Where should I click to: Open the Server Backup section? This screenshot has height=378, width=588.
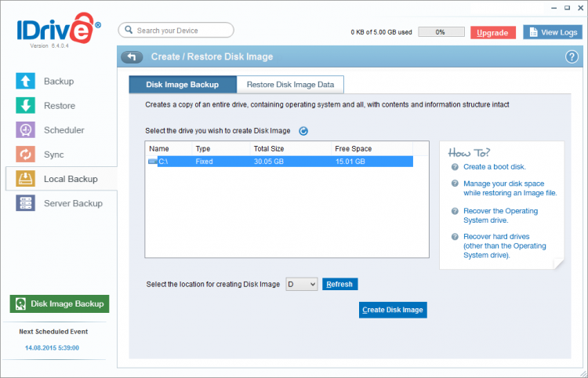point(73,203)
